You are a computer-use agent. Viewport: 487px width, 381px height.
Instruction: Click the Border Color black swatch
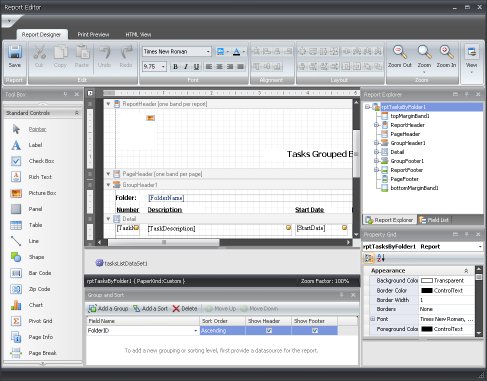[x=427, y=290]
